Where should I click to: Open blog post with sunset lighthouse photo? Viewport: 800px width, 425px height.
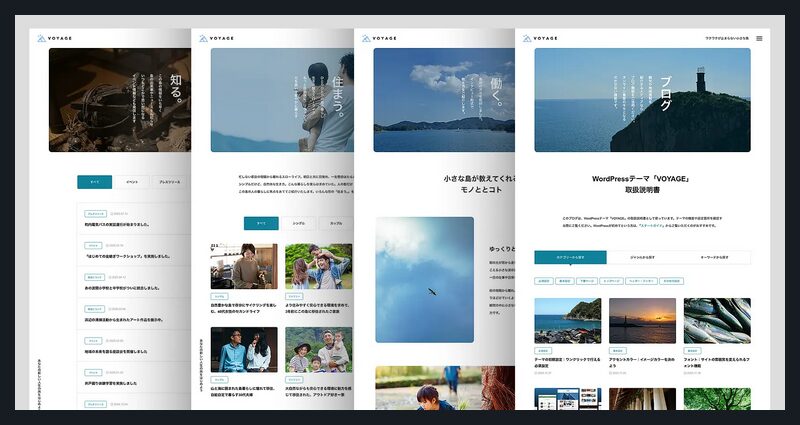(642, 320)
